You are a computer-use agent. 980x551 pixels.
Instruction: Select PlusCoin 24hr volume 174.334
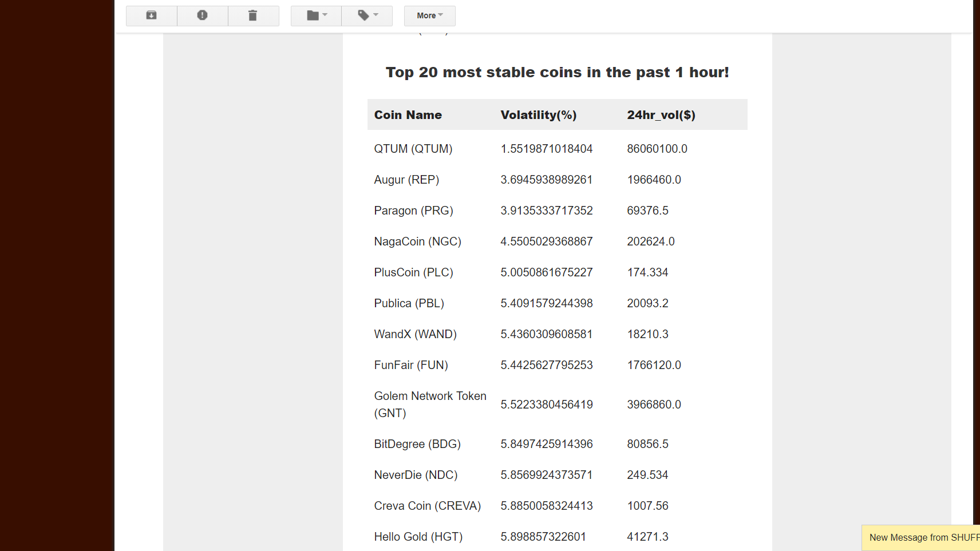(x=648, y=272)
